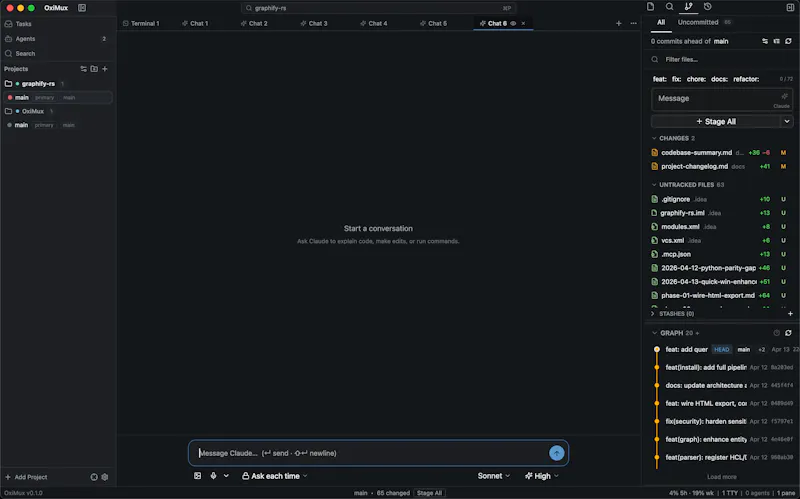Click the new folder icon beside Projects
This screenshot has height=499, width=800.
[x=94, y=69]
